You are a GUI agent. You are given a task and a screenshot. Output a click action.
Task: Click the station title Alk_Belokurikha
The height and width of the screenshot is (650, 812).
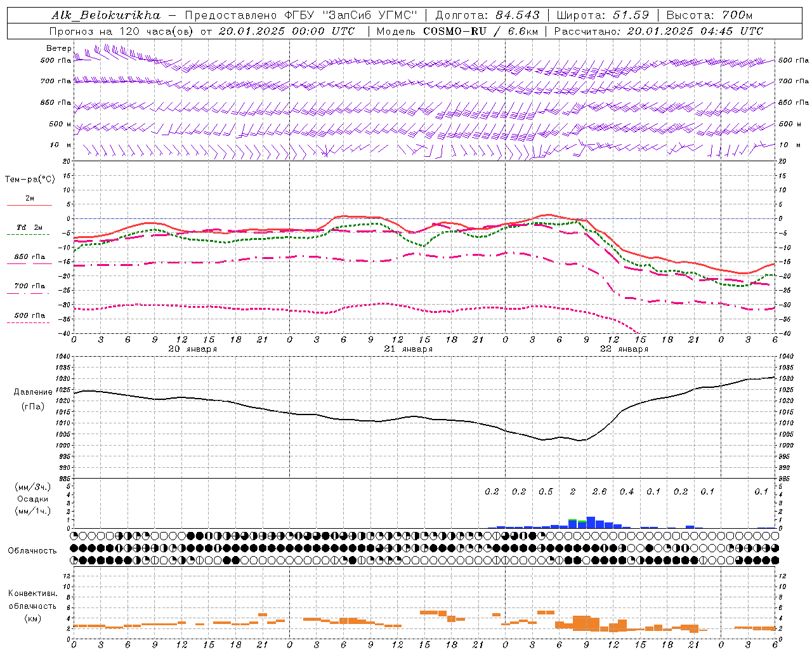click(106, 15)
